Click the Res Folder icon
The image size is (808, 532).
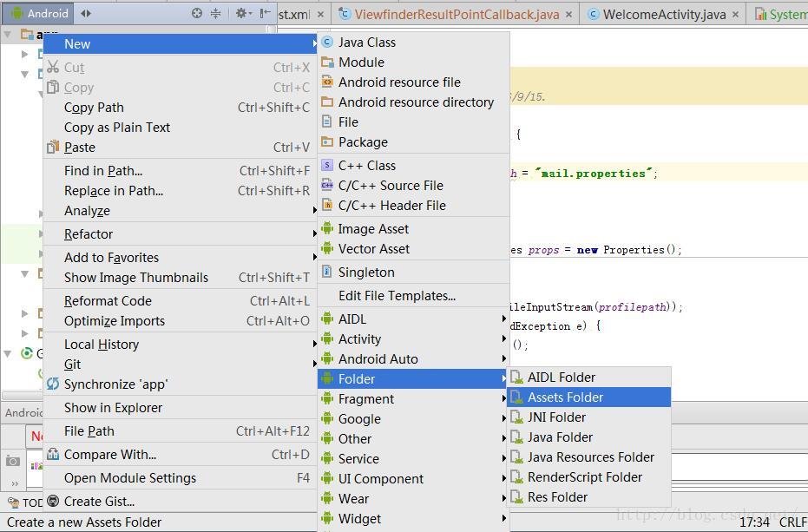517,497
